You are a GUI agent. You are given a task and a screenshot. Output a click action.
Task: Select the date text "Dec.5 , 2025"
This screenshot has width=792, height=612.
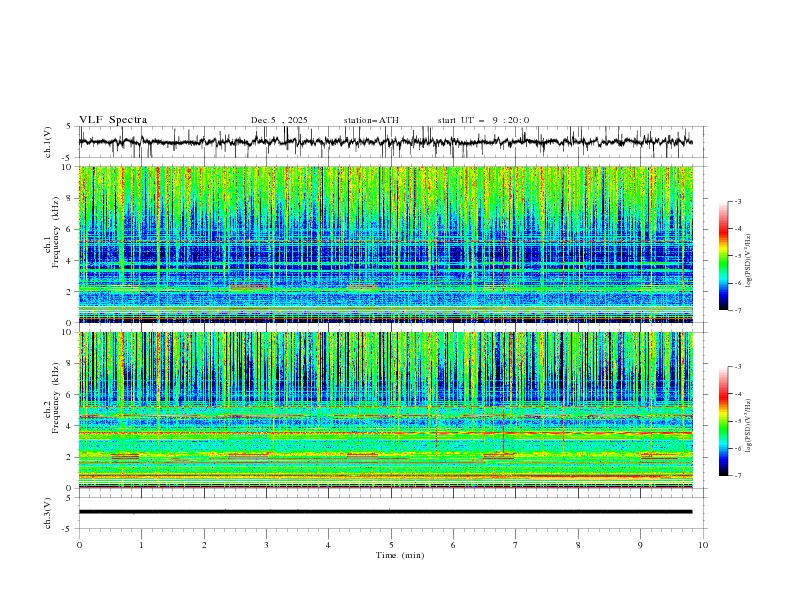tap(279, 120)
